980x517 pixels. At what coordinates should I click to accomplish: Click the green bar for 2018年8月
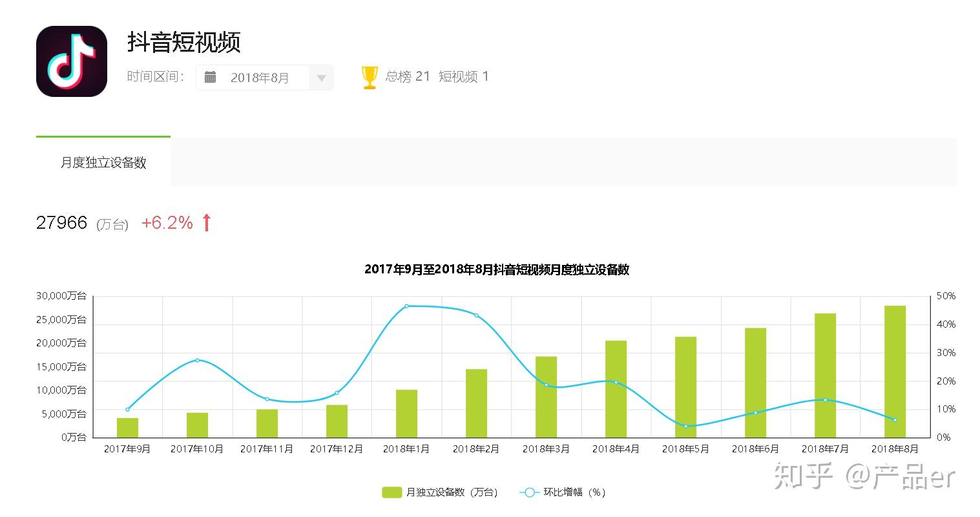[895, 372]
